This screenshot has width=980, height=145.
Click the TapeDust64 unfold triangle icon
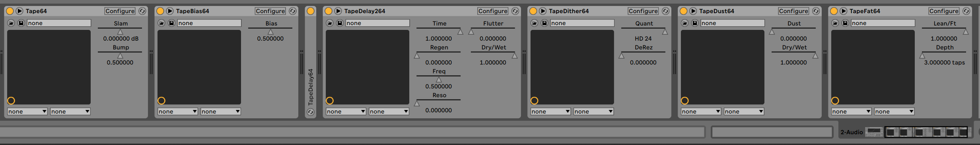(693, 11)
